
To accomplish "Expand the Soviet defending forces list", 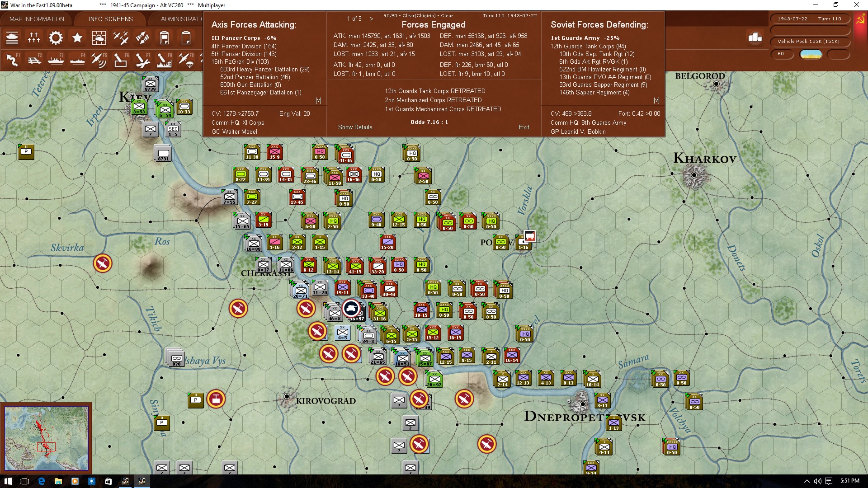I will pos(656,100).
